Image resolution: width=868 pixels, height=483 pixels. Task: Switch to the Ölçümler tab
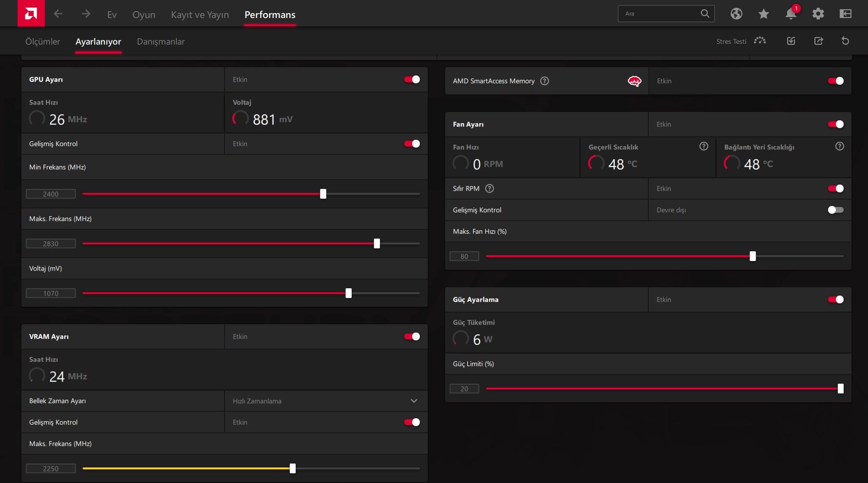pos(43,41)
